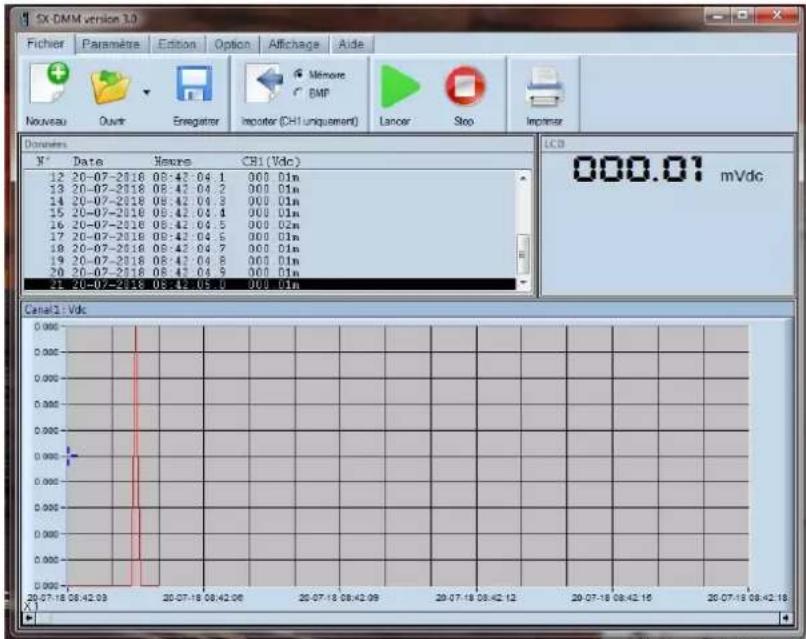The width and height of the screenshot is (806, 639).
Task: Select data row number 20
Action: 269,272
